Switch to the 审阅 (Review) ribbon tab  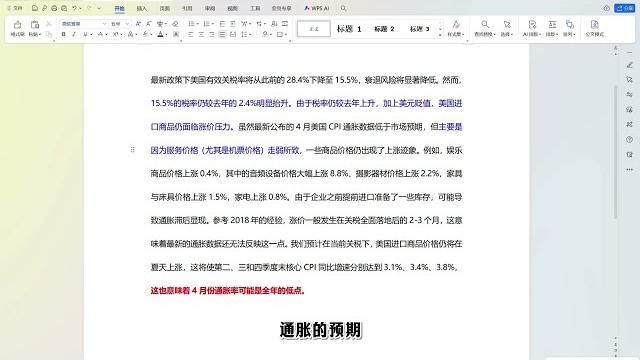210,8
